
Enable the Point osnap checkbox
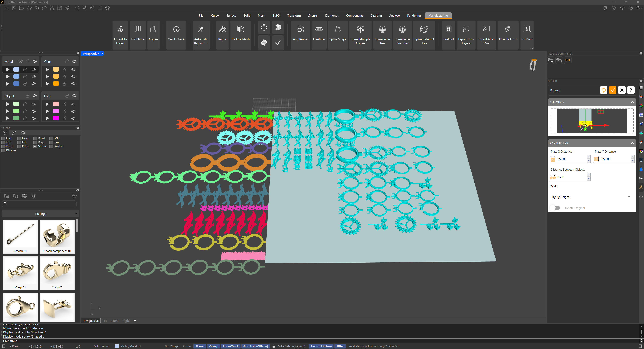pyautogui.click(x=35, y=138)
